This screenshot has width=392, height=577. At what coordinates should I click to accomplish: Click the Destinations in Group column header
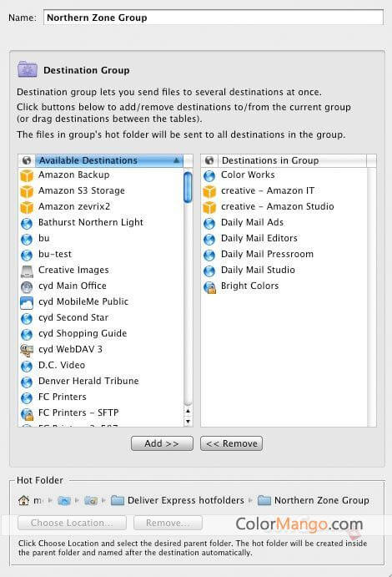(x=293, y=160)
